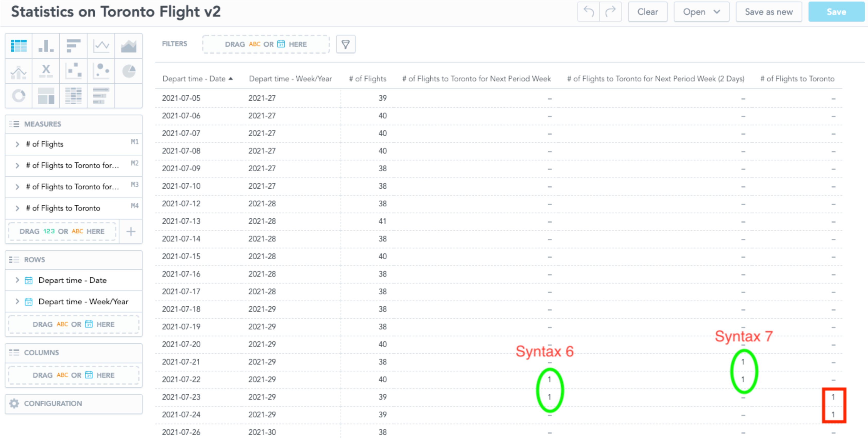Expand the Depart time - Date row item
This screenshot has width=868, height=442.
[x=17, y=280]
